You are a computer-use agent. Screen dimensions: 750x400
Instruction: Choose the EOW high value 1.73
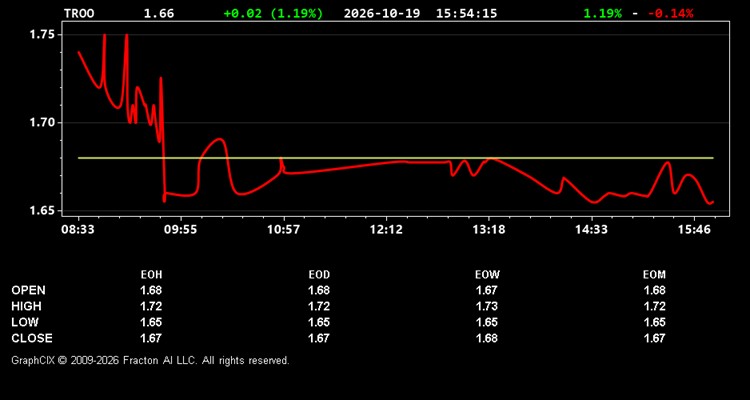point(487,306)
